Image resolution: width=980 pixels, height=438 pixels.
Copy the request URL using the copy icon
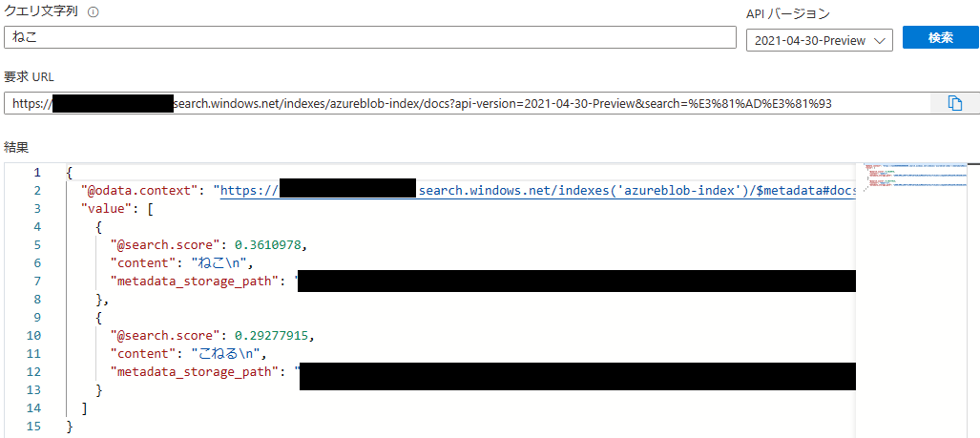coord(954,103)
